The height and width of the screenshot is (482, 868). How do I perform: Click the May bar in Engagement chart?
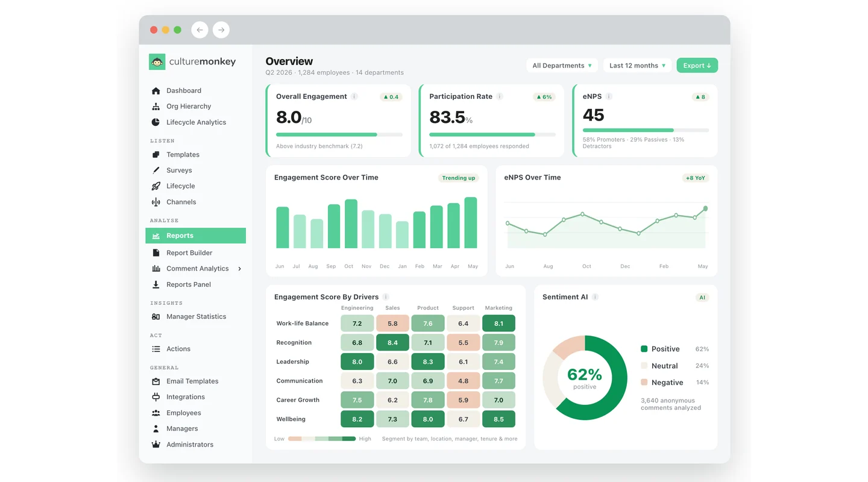471,222
